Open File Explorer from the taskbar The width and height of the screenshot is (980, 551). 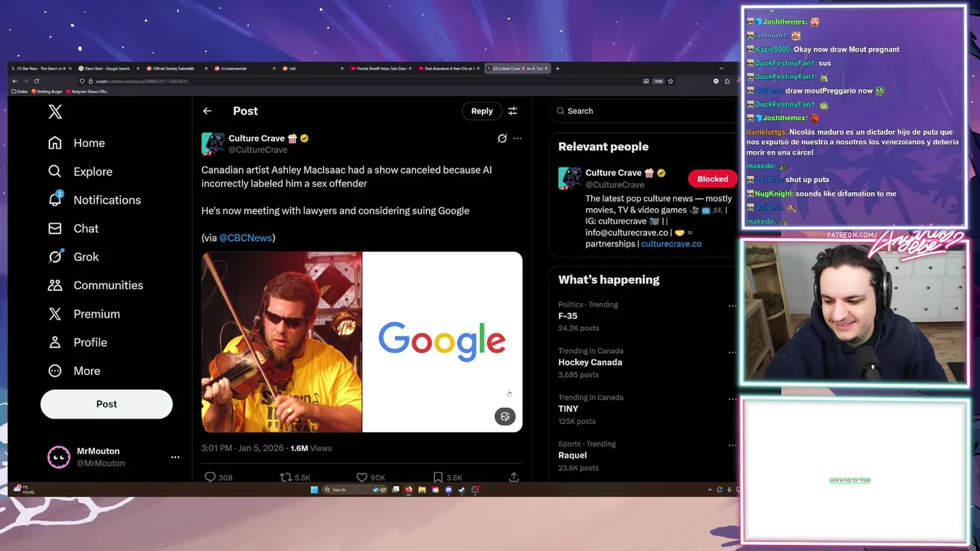click(422, 490)
